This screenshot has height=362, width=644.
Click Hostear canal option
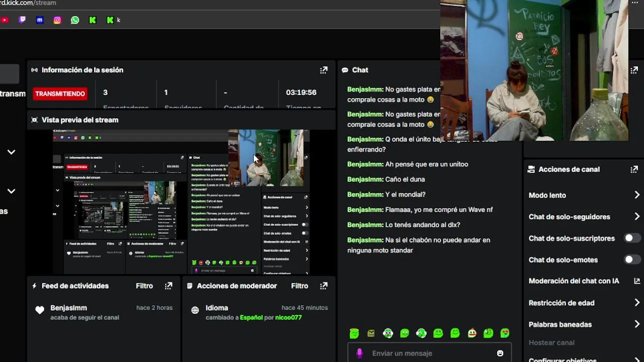click(x=551, y=342)
